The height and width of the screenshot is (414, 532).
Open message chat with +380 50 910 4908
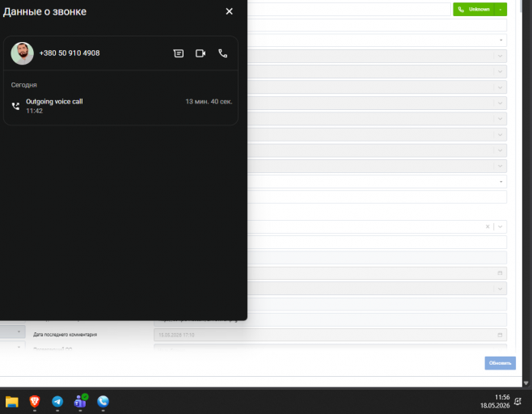tap(179, 53)
